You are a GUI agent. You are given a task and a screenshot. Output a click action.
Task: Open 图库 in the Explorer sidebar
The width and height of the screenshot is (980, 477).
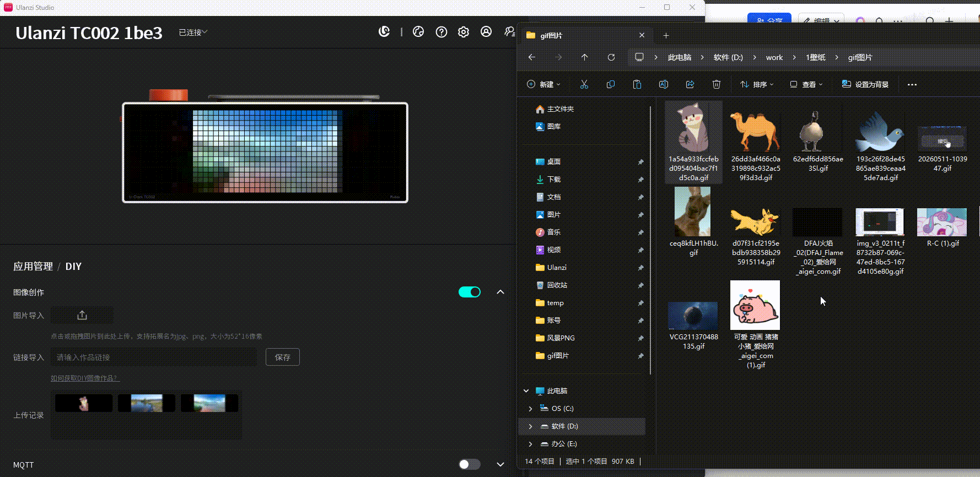pos(548,126)
